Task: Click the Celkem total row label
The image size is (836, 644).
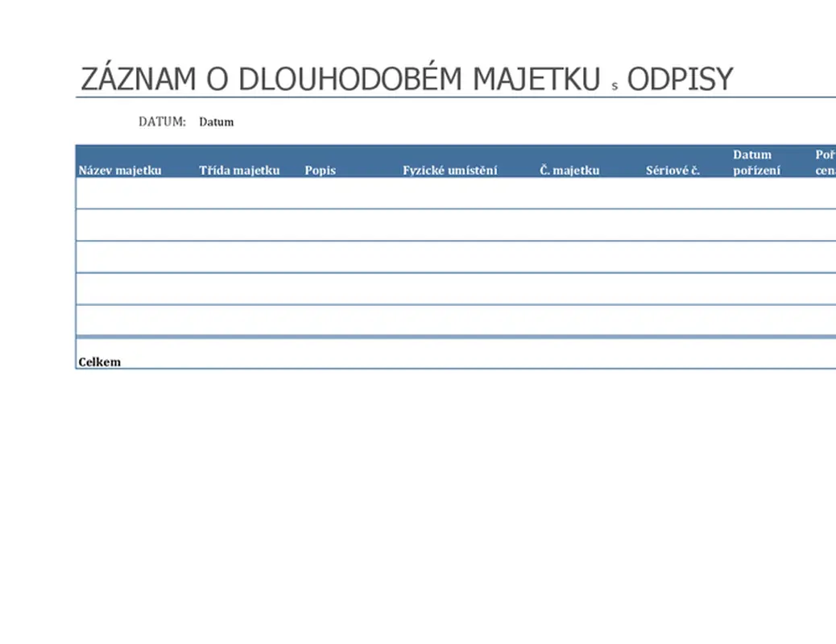Action: point(98,361)
